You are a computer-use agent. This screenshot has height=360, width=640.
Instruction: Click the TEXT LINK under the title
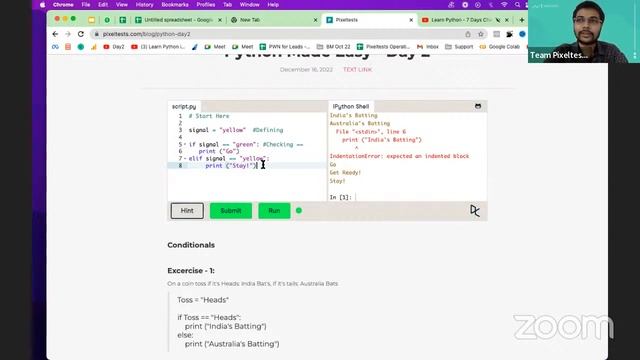tap(358, 70)
